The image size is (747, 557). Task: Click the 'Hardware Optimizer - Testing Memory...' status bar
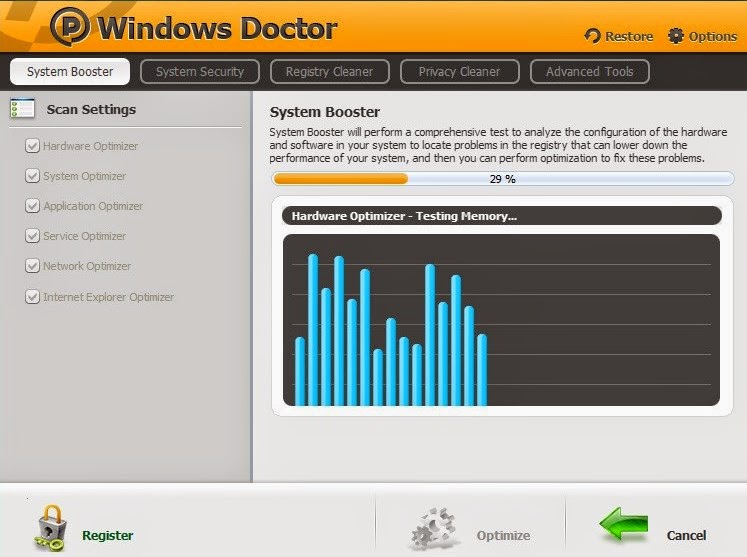pos(502,216)
